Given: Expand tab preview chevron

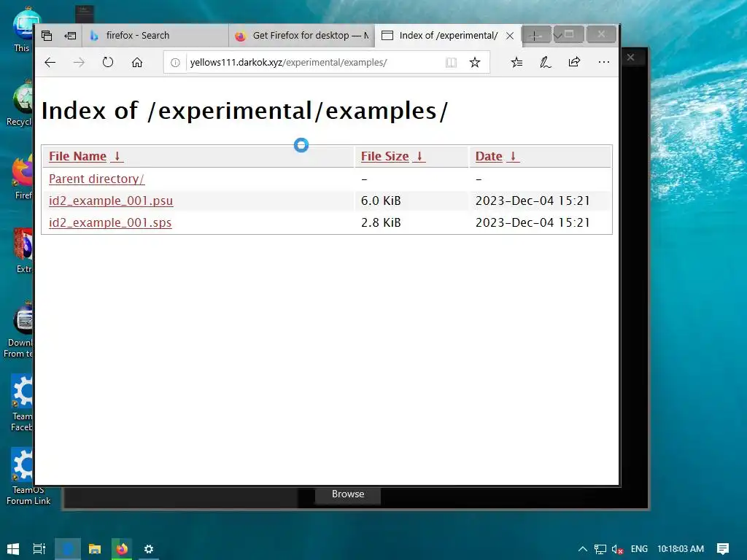Looking at the screenshot, I should click(x=557, y=35).
